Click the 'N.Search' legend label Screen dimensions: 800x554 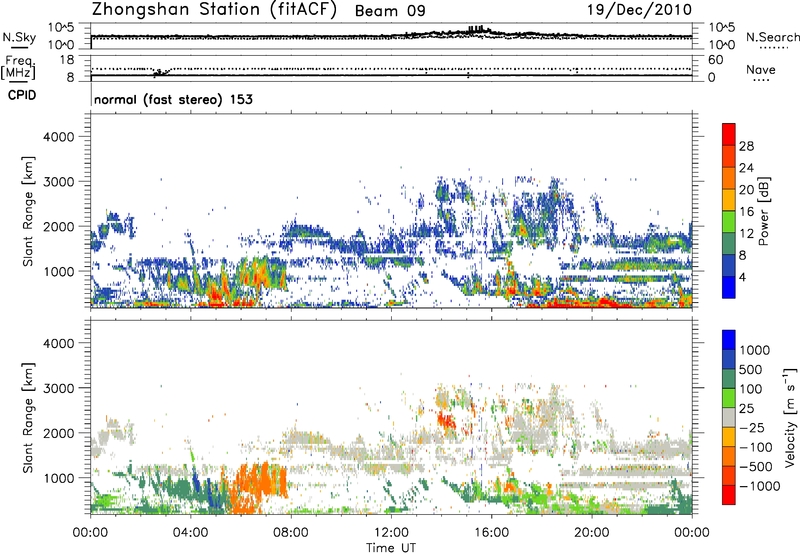(772, 37)
